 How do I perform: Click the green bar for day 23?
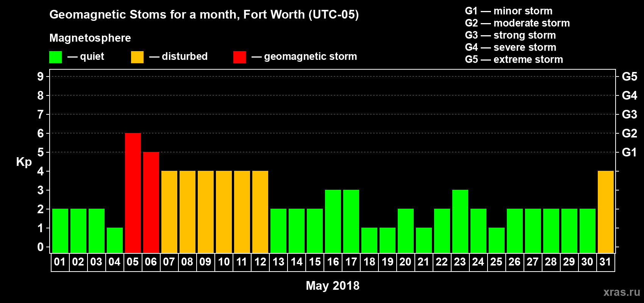point(460,221)
